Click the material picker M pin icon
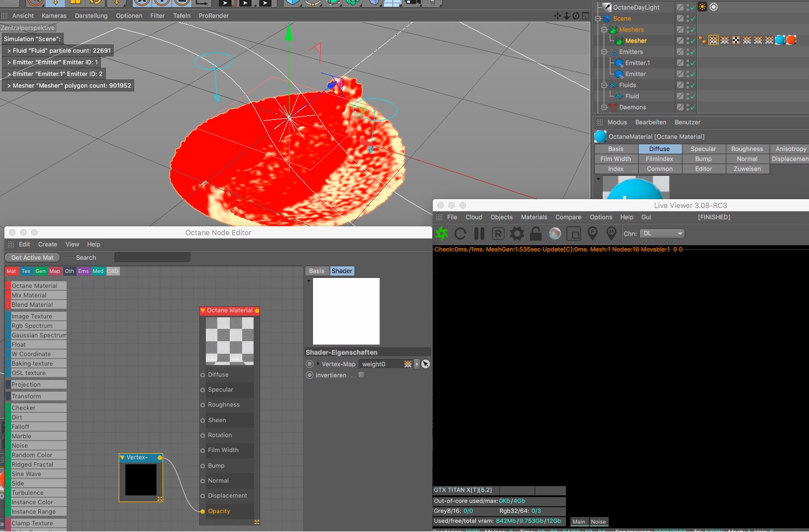This screenshot has width=809, height=532. 611,234
